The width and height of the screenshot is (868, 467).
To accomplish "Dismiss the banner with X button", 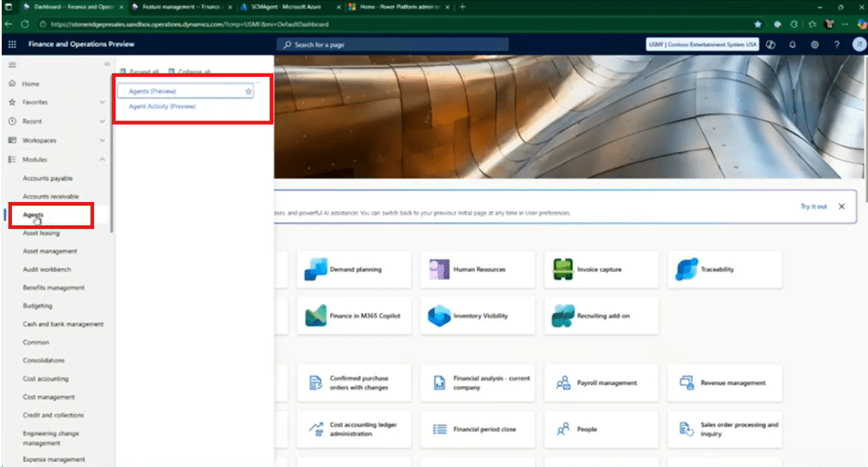I will [841, 206].
